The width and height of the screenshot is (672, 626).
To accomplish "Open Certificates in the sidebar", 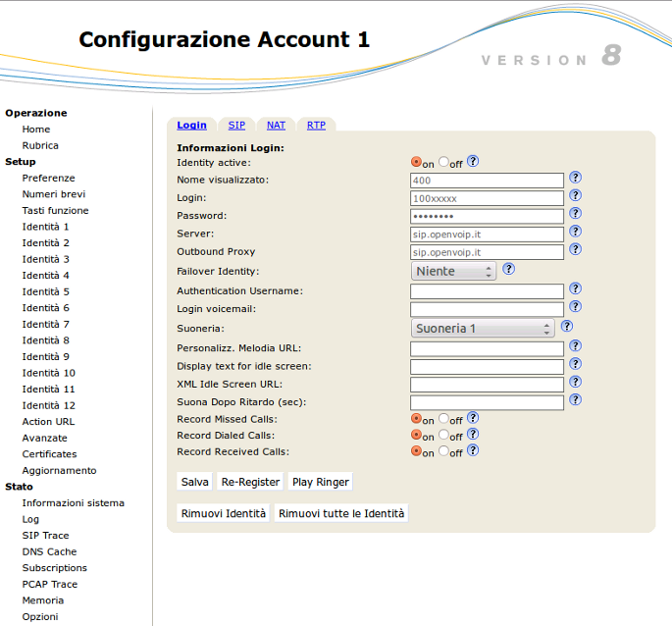I will 49,454.
